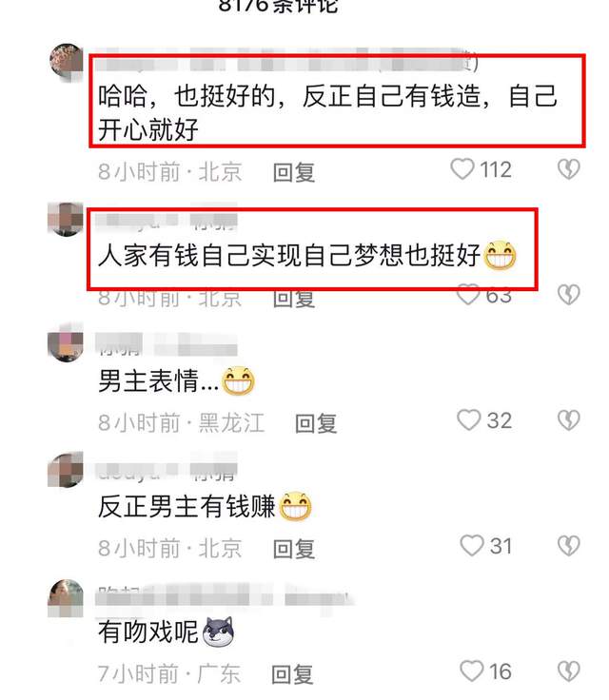Screen dimensions: 609x700
Task: Like the 有吻戏呢 comment
Action: point(472,671)
